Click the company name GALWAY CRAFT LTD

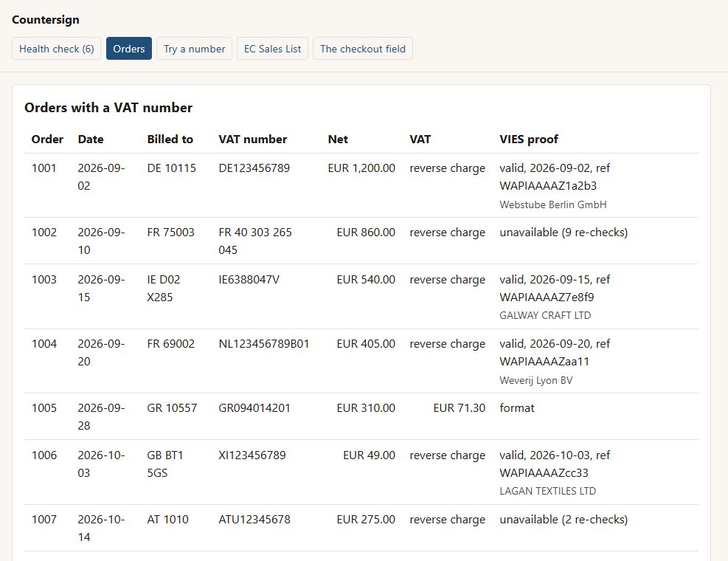(x=545, y=315)
